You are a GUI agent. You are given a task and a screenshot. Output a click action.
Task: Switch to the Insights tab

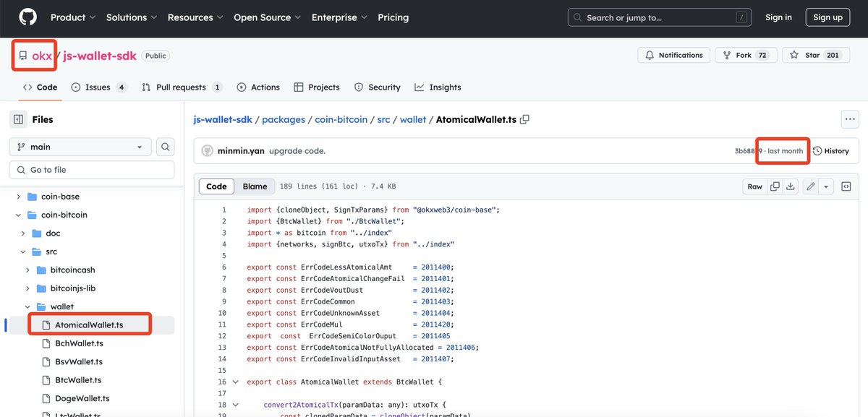coord(438,87)
